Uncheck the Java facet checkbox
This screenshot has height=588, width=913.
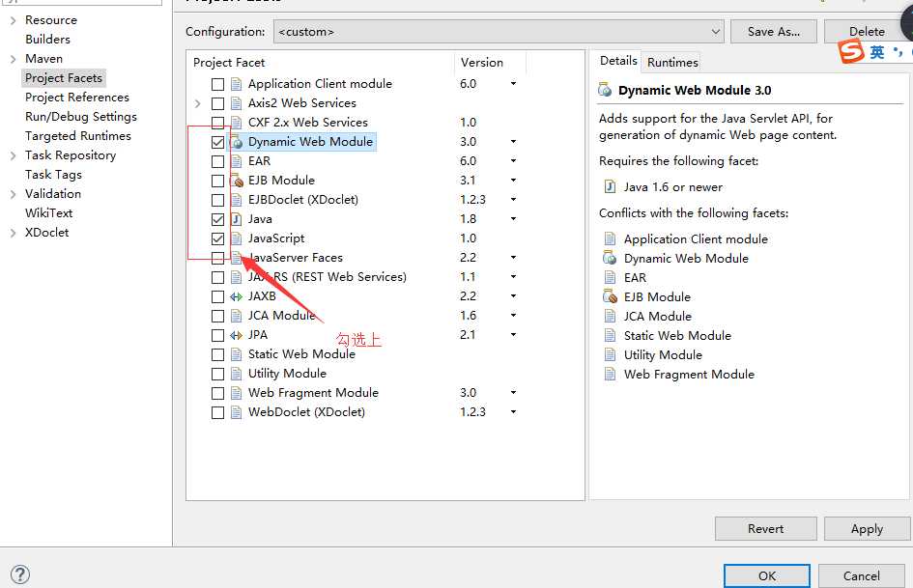(x=217, y=219)
